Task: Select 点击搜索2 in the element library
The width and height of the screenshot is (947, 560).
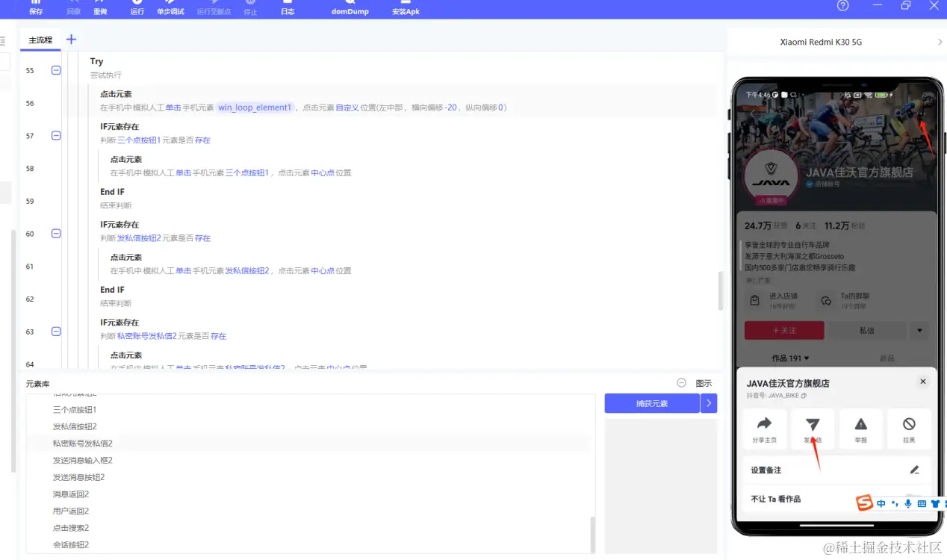Action: 71,528
